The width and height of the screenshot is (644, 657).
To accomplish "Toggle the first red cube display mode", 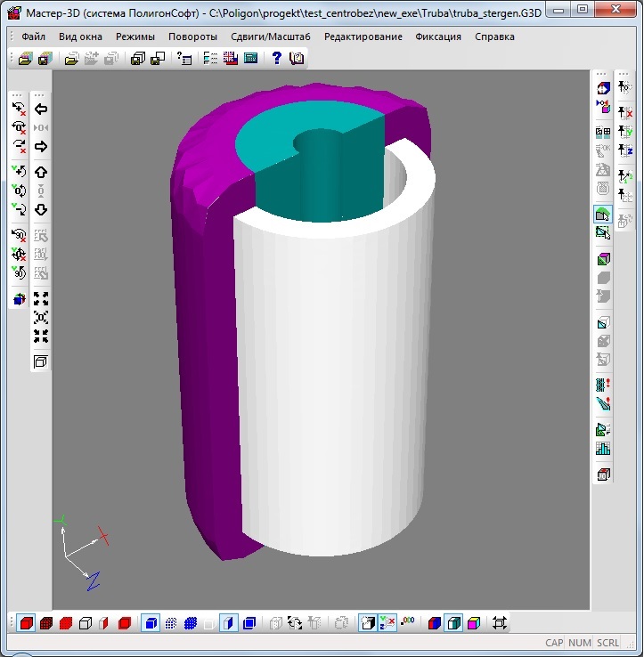I will 26,623.
